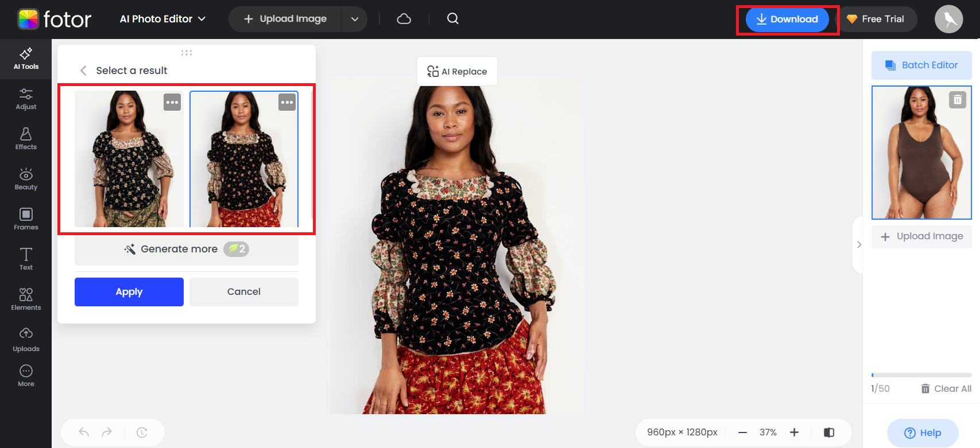
Task: Open the user profile avatar
Action: (948, 19)
